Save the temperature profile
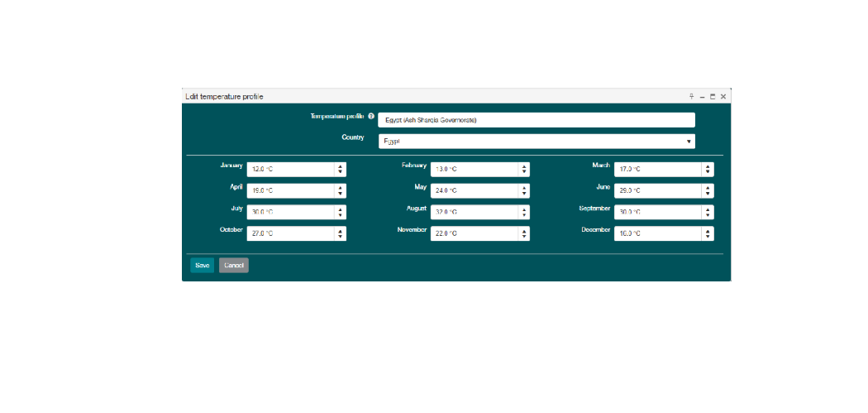 click(202, 266)
